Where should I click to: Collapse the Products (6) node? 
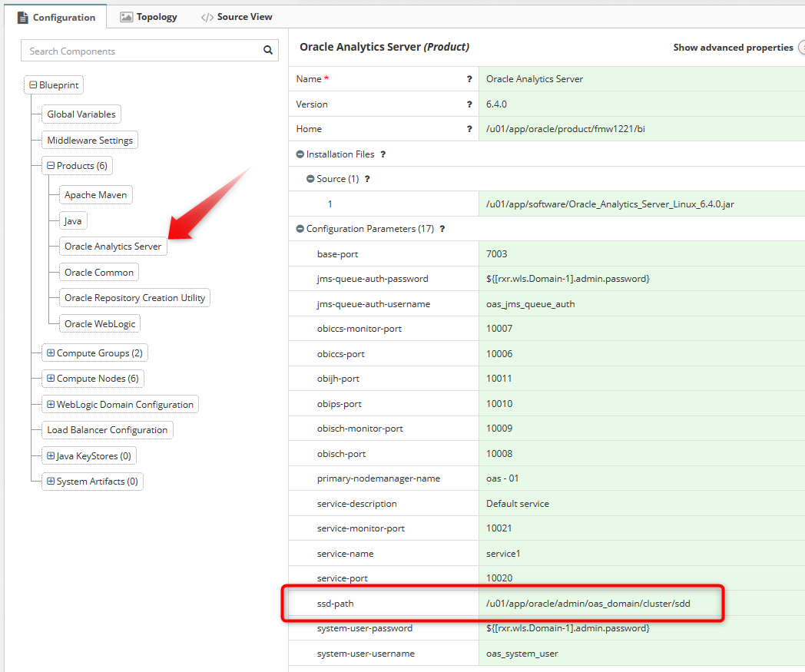point(51,166)
